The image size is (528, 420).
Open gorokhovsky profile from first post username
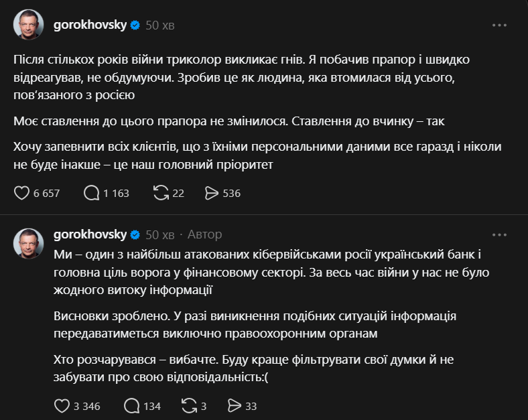pyautogui.click(x=89, y=25)
